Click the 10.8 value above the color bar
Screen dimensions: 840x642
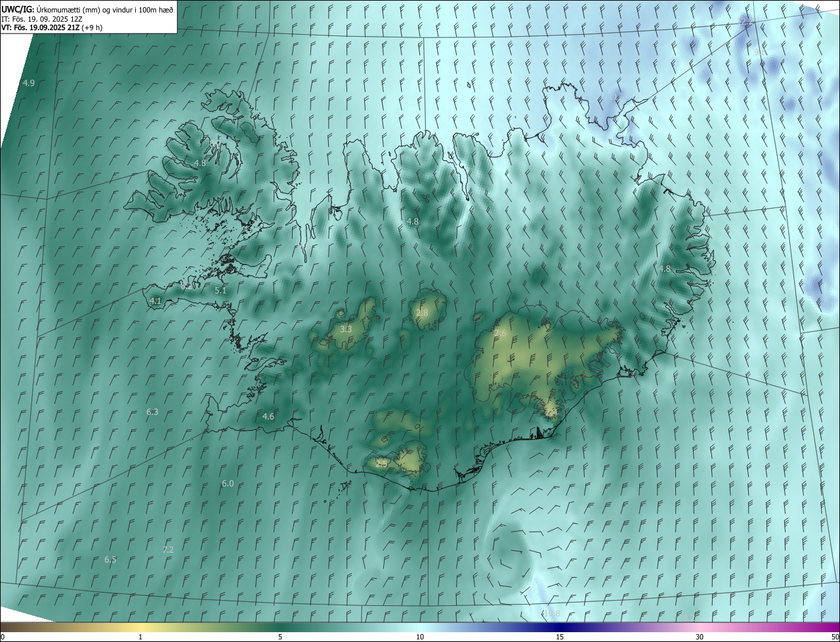(x=553, y=614)
